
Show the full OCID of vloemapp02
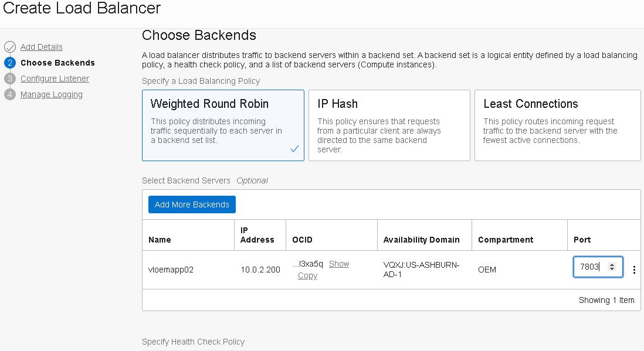(x=339, y=264)
